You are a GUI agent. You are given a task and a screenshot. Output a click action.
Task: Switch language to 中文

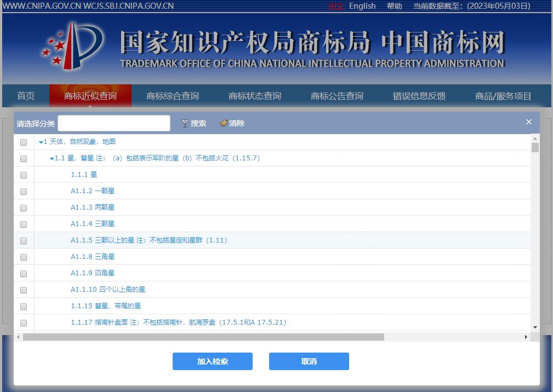click(336, 6)
